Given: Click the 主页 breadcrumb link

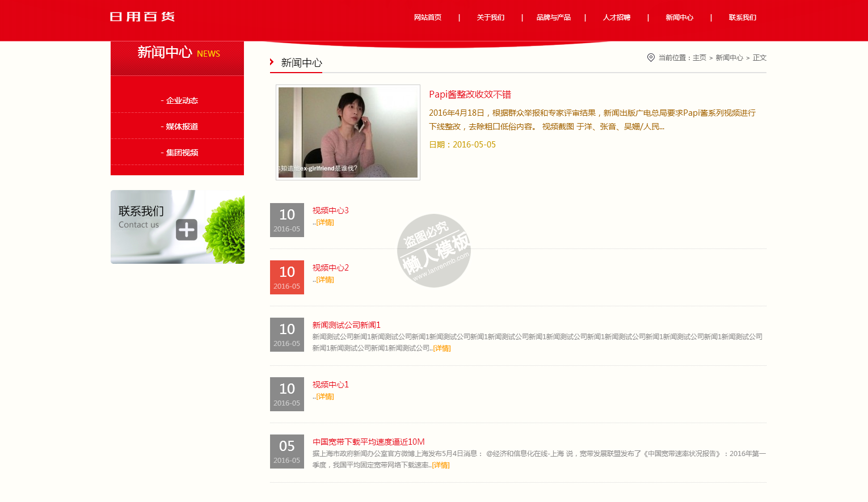Looking at the screenshot, I should 700,58.
